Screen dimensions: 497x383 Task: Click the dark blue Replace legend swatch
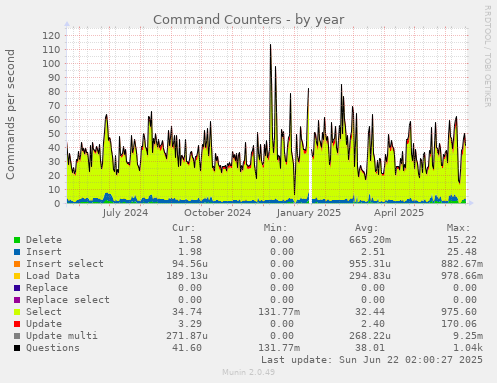pyautogui.click(x=17, y=288)
